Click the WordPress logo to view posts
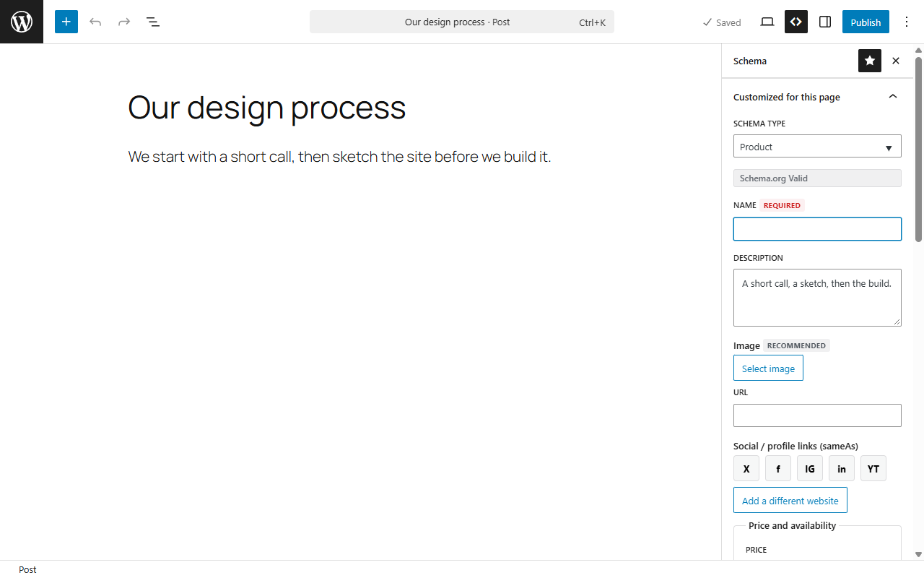The height and width of the screenshot is (578, 924). pyautogui.click(x=22, y=22)
